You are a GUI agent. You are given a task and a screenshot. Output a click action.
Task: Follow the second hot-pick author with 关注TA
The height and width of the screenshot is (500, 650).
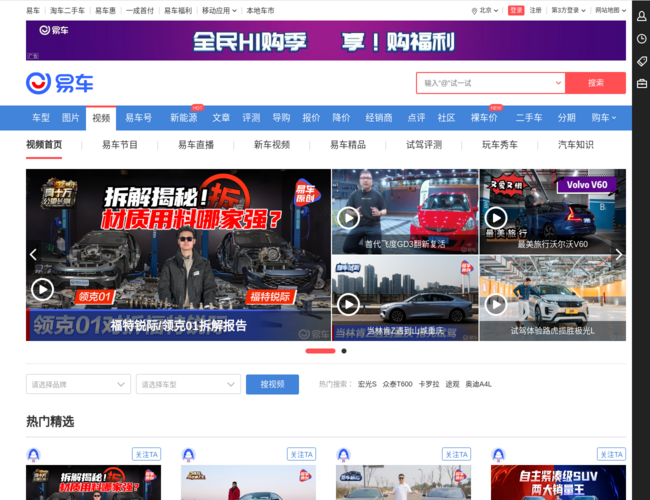pyautogui.click(x=301, y=454)
